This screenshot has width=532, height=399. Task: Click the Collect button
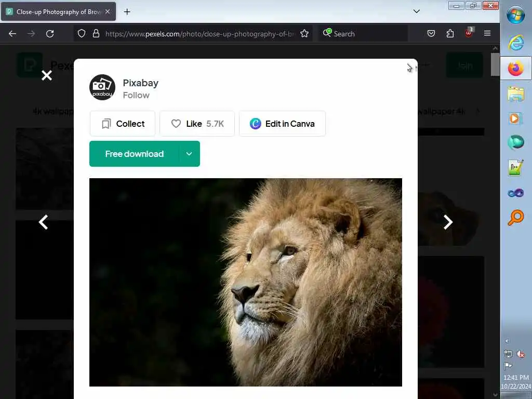click(x=123, y=124)
